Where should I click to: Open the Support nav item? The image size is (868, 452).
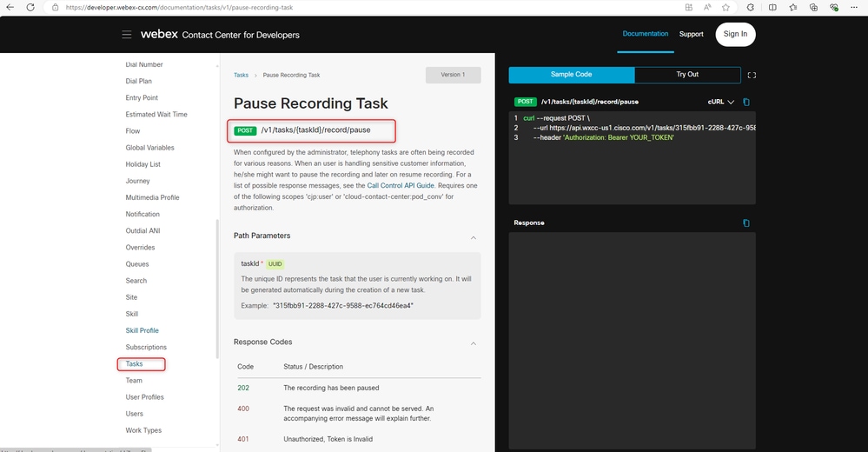(692, 34)
